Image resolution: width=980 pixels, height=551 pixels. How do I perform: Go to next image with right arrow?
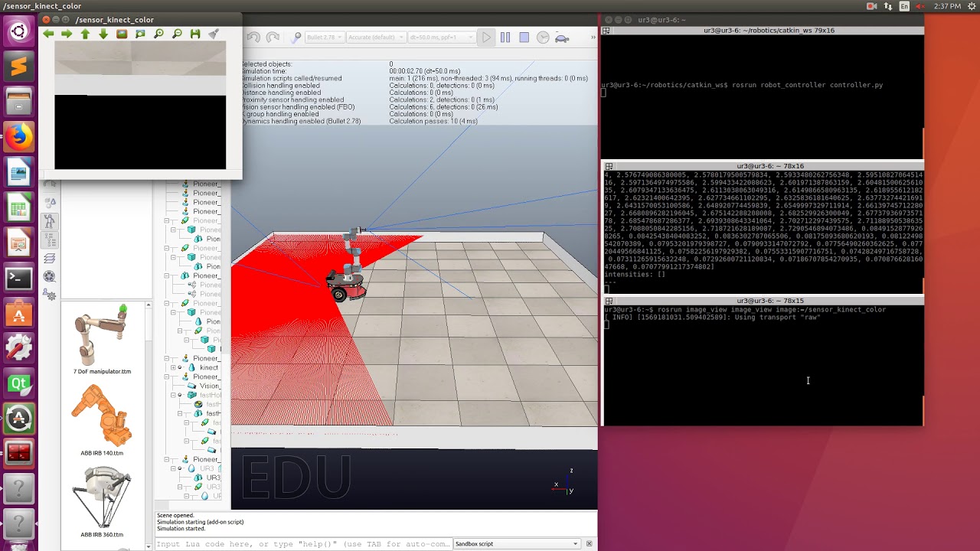[67, 34]
